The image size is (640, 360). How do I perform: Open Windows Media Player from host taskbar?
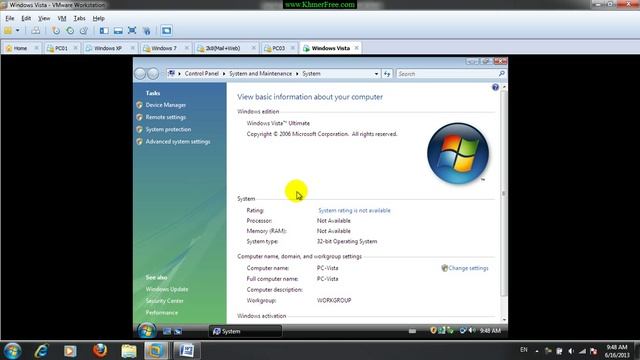pyautogui.click(x=70, y=351)
